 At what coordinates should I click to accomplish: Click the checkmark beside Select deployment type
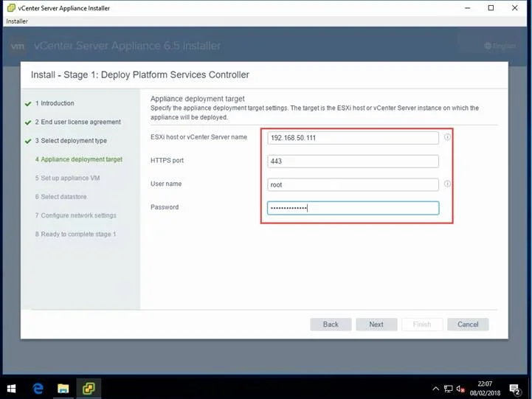pyautogui.click(x=28, y=141)
